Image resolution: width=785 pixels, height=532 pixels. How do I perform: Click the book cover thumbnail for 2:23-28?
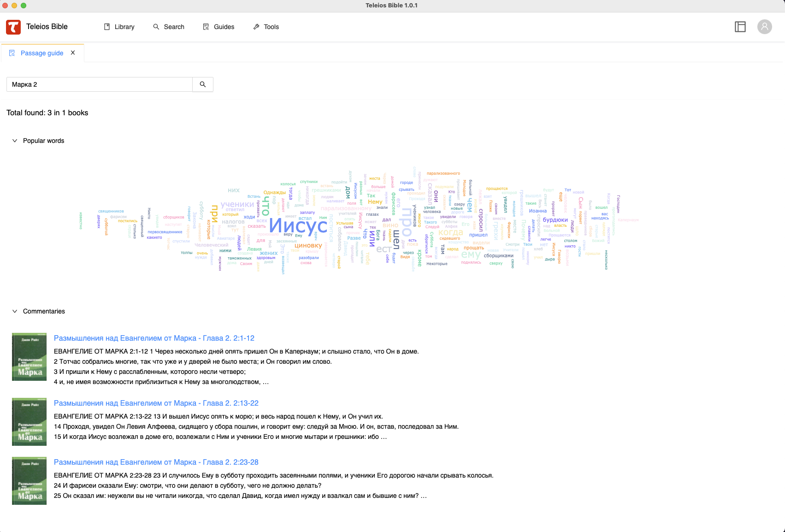tap(29, 481)
